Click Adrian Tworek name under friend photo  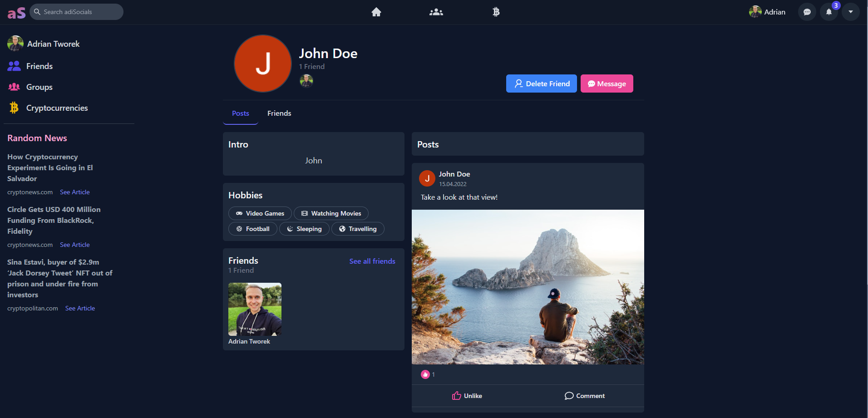249,342
